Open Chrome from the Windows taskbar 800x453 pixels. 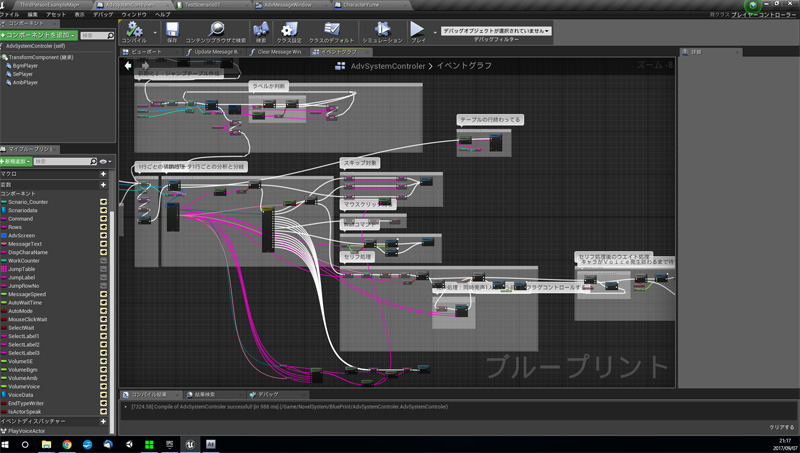point(67,444)
